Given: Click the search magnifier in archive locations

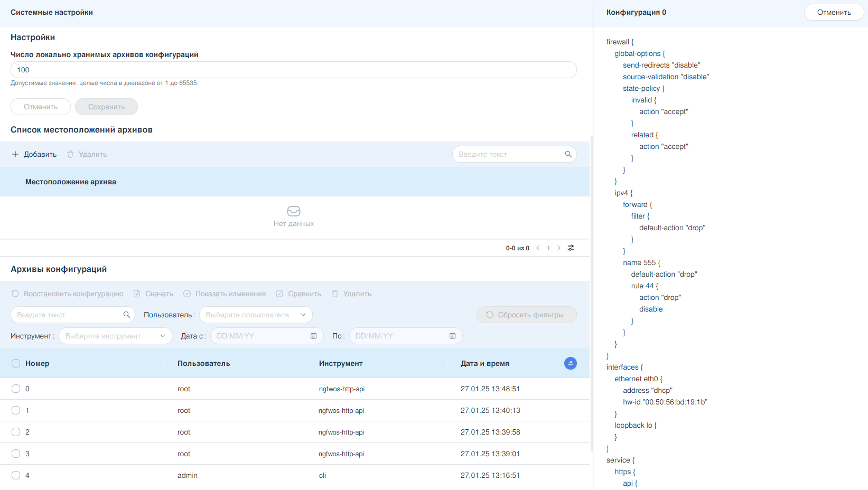Looking at the screenshot, I should 568,154.
